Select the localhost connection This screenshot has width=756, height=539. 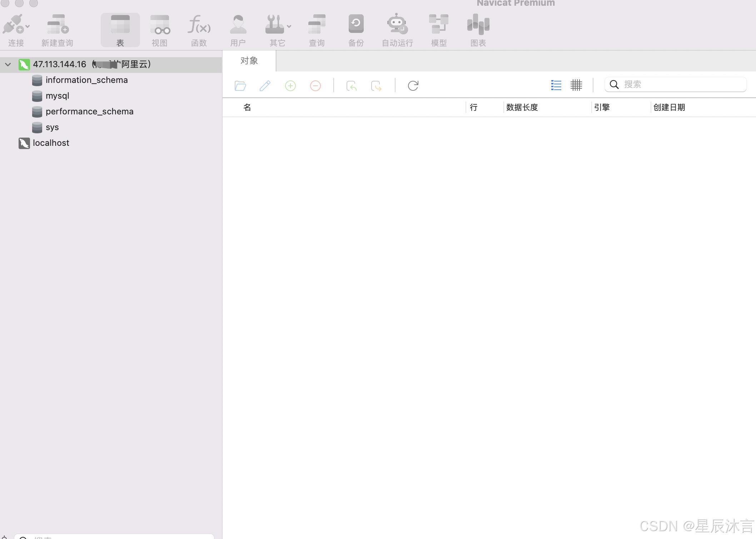(x=51, y=143)
